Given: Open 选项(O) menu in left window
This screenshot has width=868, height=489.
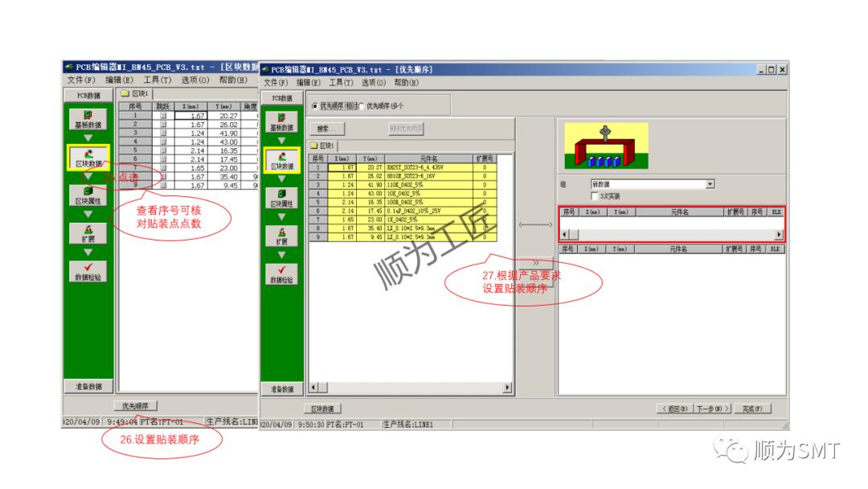Looking at the screenshot, I should [x=195, y=80].
